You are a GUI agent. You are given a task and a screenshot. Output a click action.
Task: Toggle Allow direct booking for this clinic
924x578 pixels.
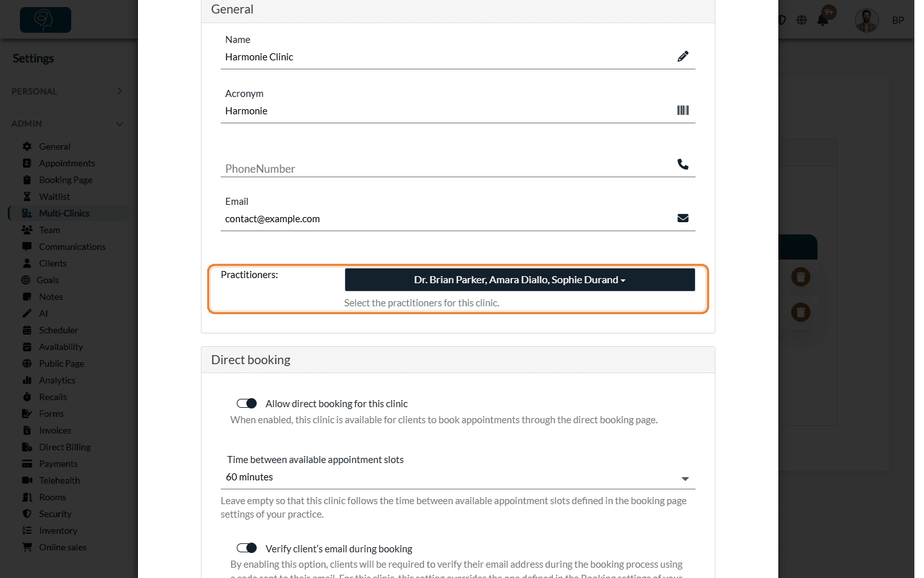(246, 403)
